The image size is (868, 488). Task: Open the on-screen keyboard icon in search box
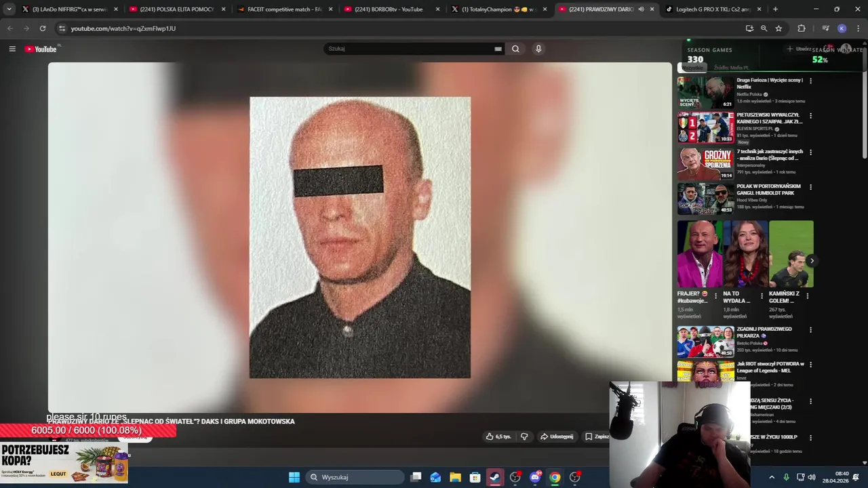pos(498,49)
